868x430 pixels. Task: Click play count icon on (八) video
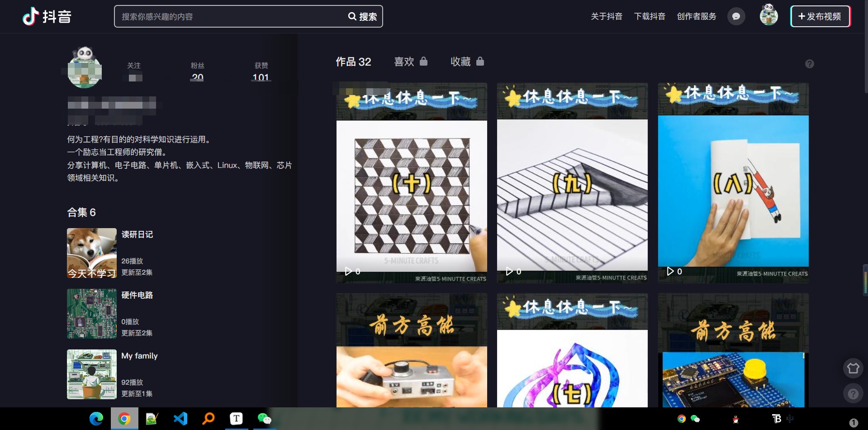point(670,271)
